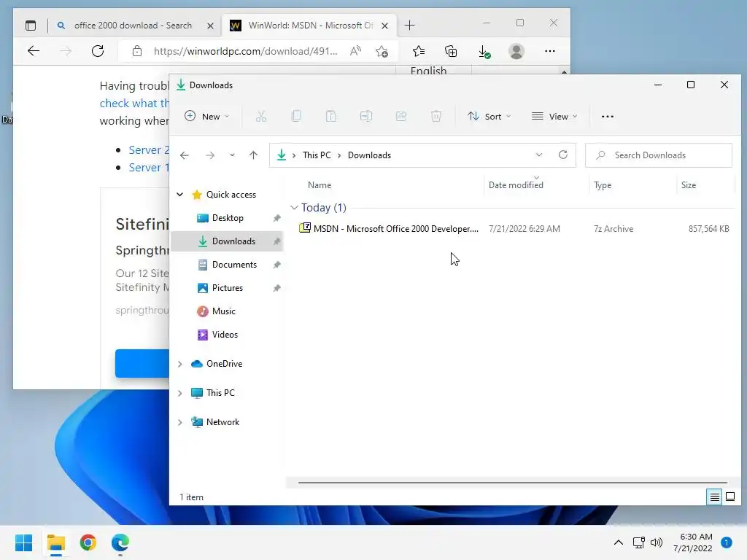The image size is (747, 560).
Task: Open the clock and date notification area
Action: (693, 542)
